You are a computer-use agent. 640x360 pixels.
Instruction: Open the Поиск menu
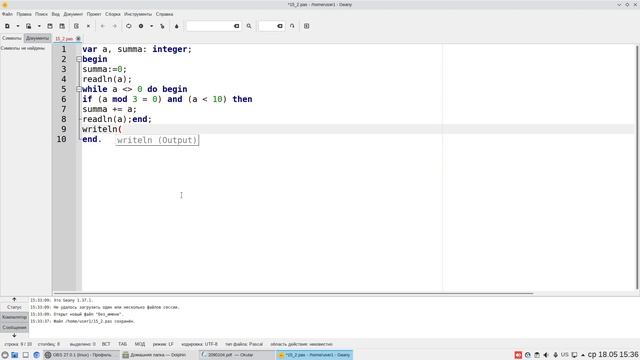[41, 14]
